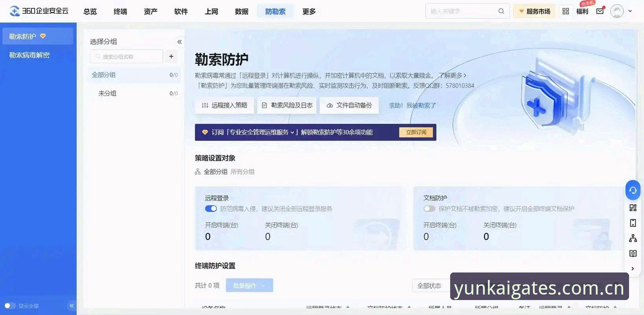Open the 数据 menu
Viewport: 644px width, 315px height.
241,11
